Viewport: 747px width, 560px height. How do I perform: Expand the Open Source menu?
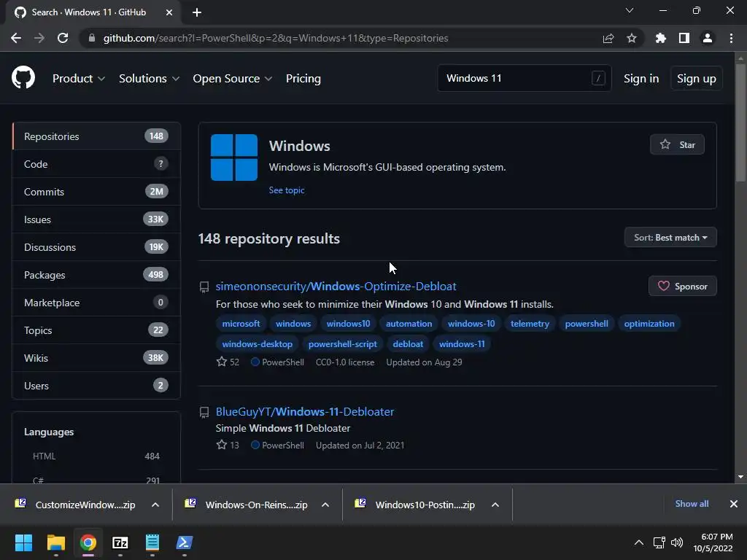tap(233, 79)
